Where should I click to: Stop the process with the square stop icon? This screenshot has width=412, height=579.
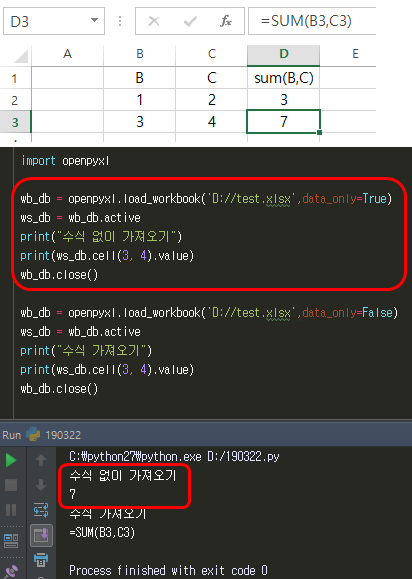11,485
